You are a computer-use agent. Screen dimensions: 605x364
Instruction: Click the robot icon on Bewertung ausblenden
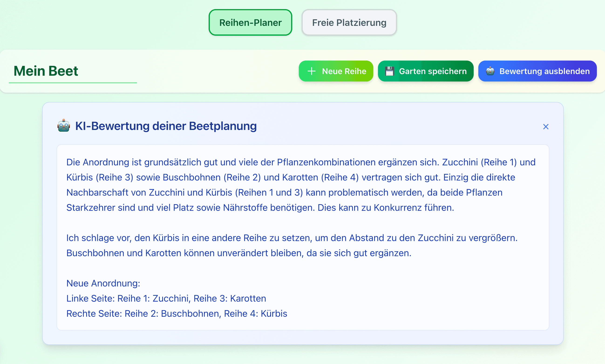[490, 71]
